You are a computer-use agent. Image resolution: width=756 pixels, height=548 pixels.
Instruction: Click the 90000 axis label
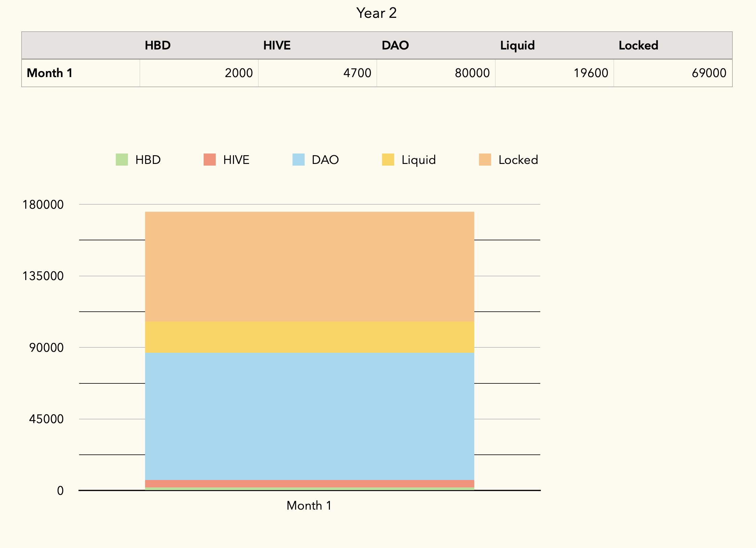(46, 348)
